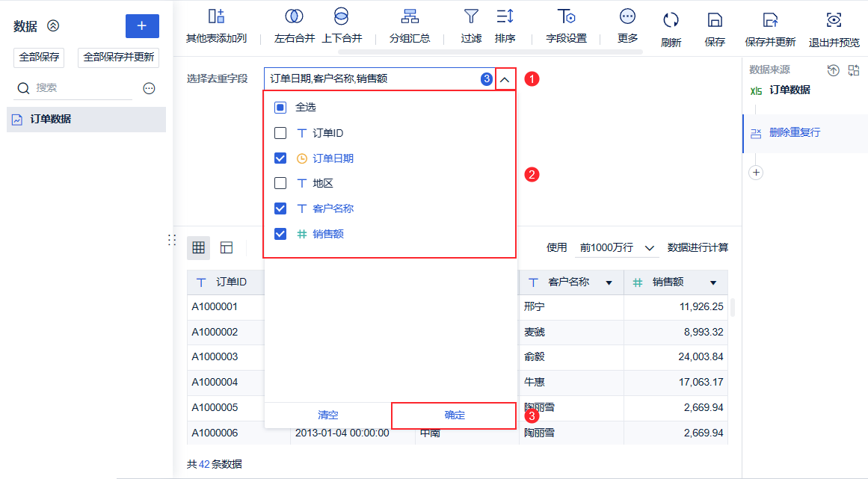Click the 其他表添加列 toolbar icon
This screenshot has width=868, height=479.
tap(216, 16)
